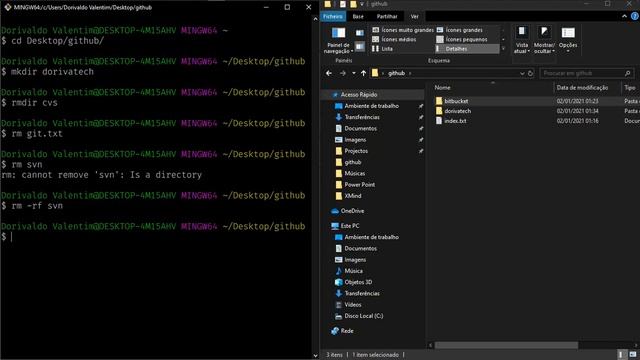This screenshot has height=360, width=640.
Task: Select the index.txt file
Action: click(x=455, y=121)
